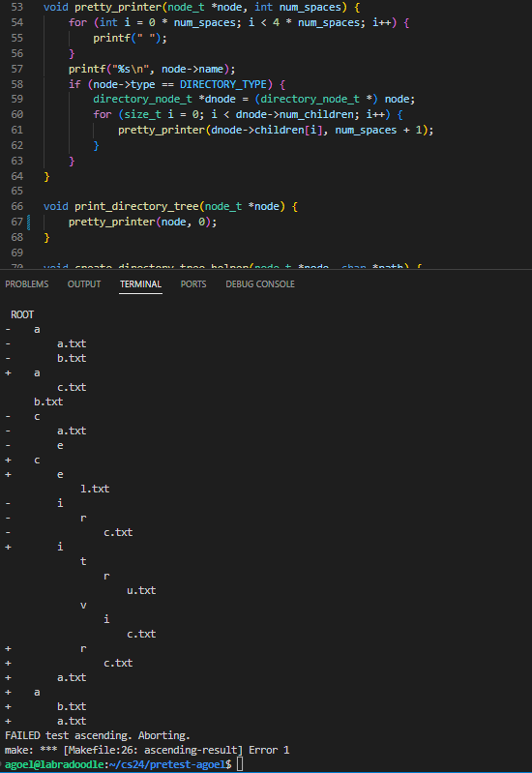This screenshot has width=532, height=773.
Task: Click 'ROOT' in terminal output
Action: pos(22,314)
